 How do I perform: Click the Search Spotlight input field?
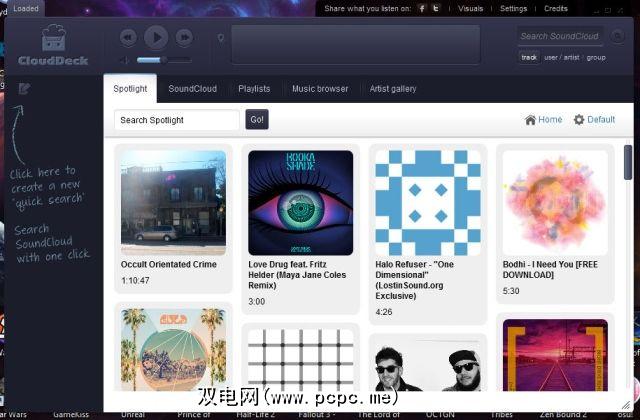tap(177, 120)
